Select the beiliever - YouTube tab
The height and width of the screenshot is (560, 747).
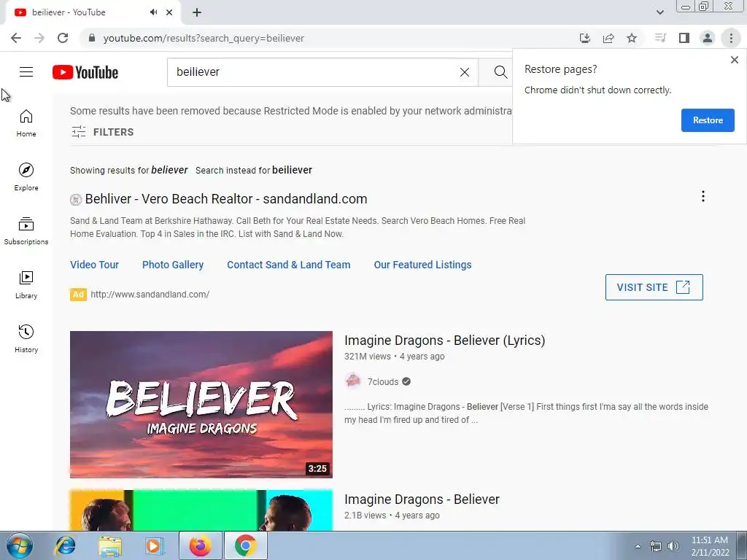click(93, 13)
